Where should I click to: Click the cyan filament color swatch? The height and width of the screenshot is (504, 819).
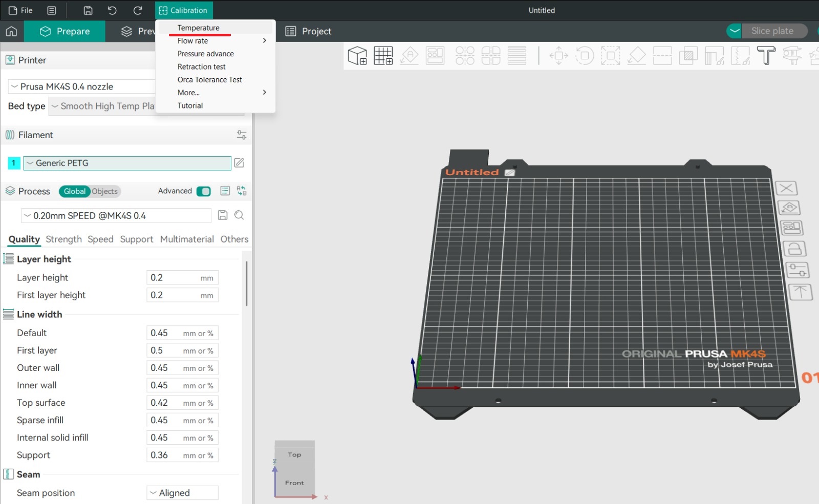point(14,163)
